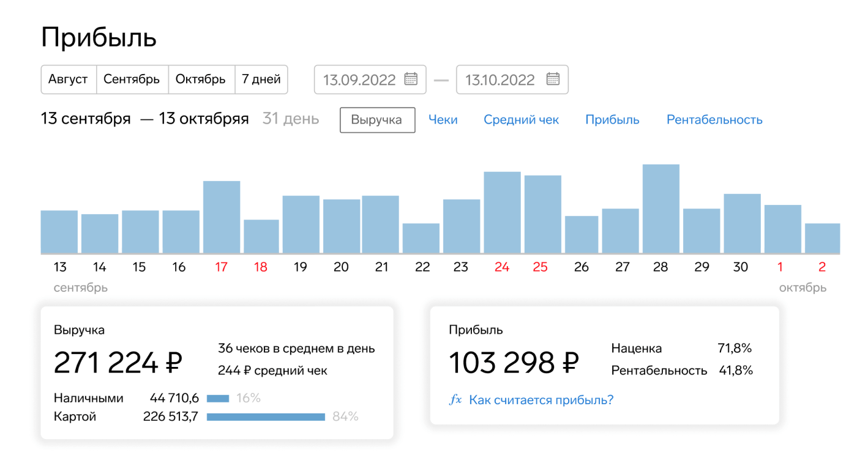Click the Наценка value 71,8%
The height and width of the screenshot is (466, 868).
point(735,349)
